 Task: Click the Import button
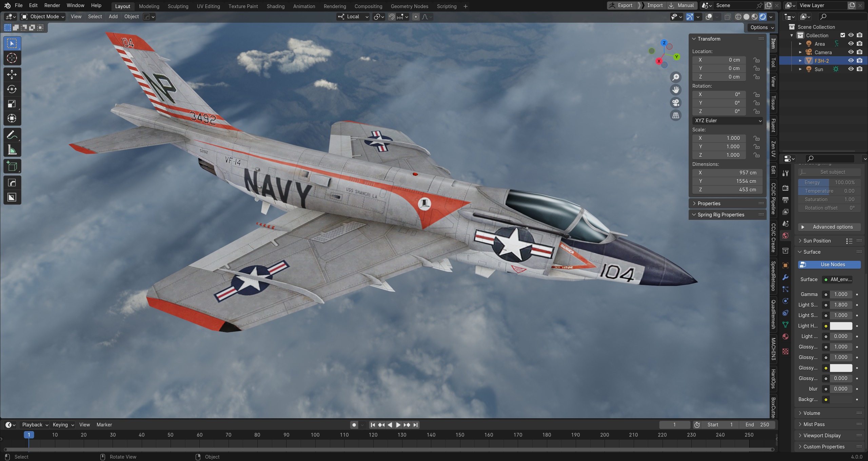point(650,5)
